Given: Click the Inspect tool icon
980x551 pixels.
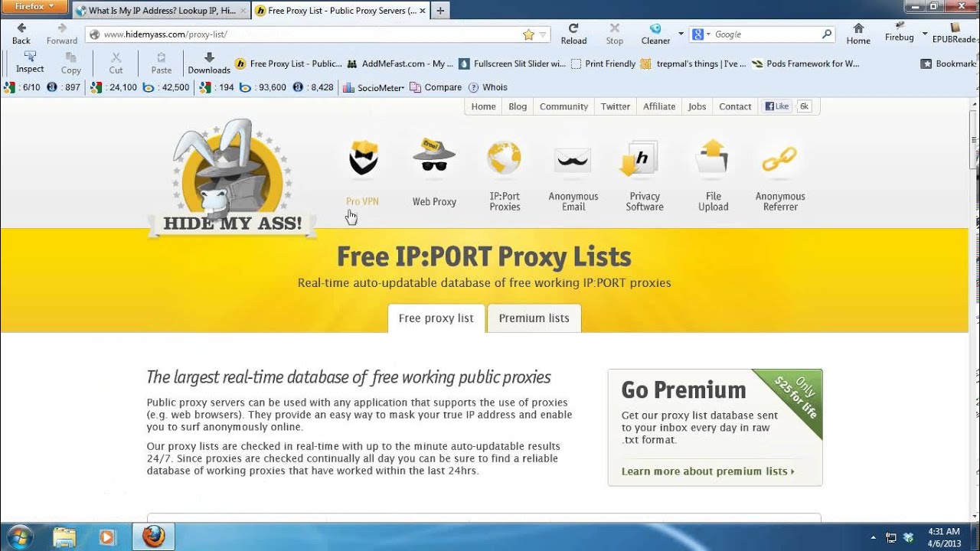Looking at the screenshot, I should pos(30,63).
